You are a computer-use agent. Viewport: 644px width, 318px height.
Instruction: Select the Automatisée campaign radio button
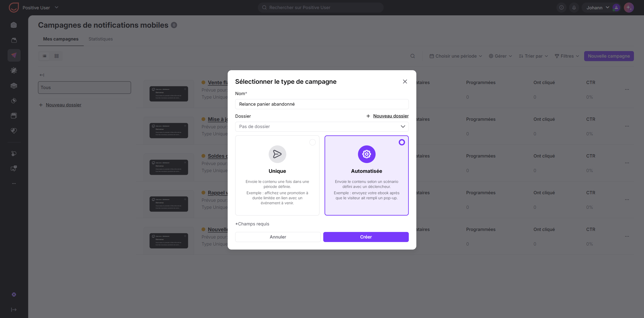402,142
